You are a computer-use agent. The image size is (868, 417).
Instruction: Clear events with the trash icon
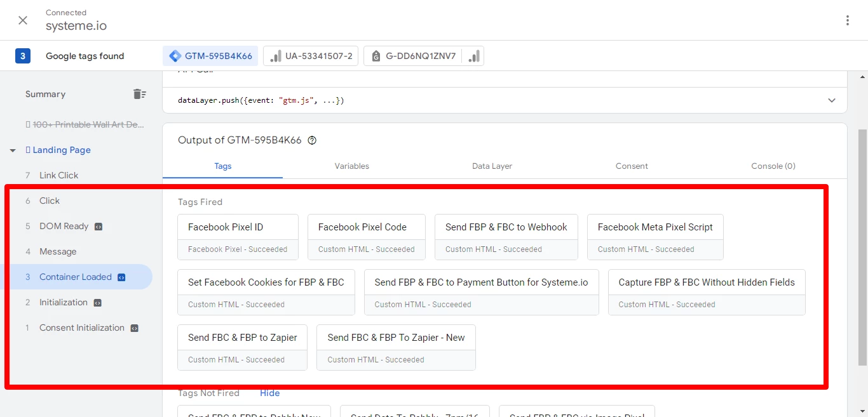pos(139,94)
